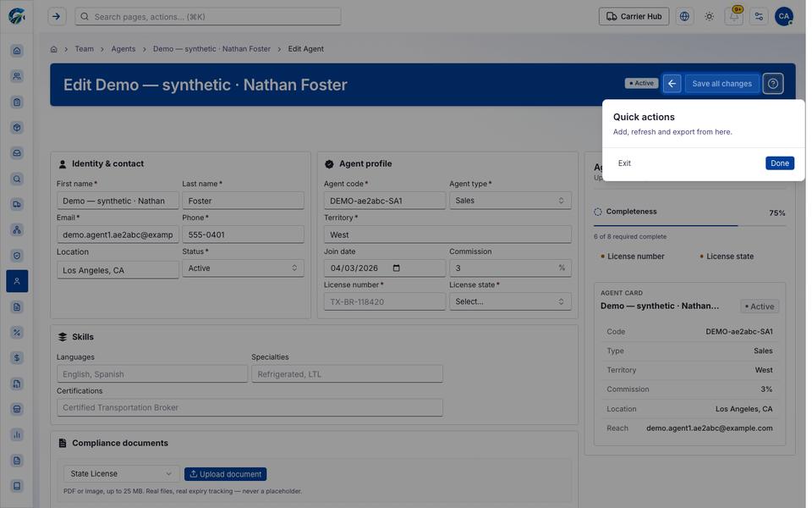Open the Join date calendar picker icon
812x508 pixels.
(396, 268)
